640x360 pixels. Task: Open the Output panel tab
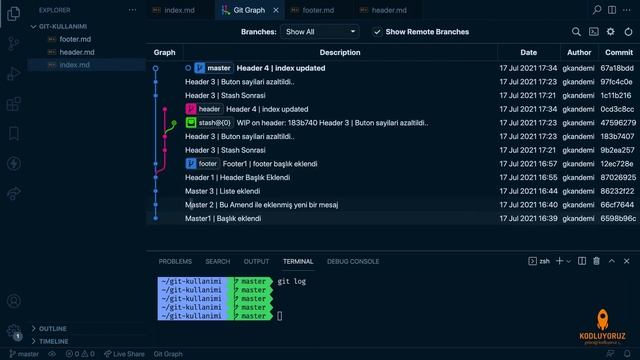point(256,262)
